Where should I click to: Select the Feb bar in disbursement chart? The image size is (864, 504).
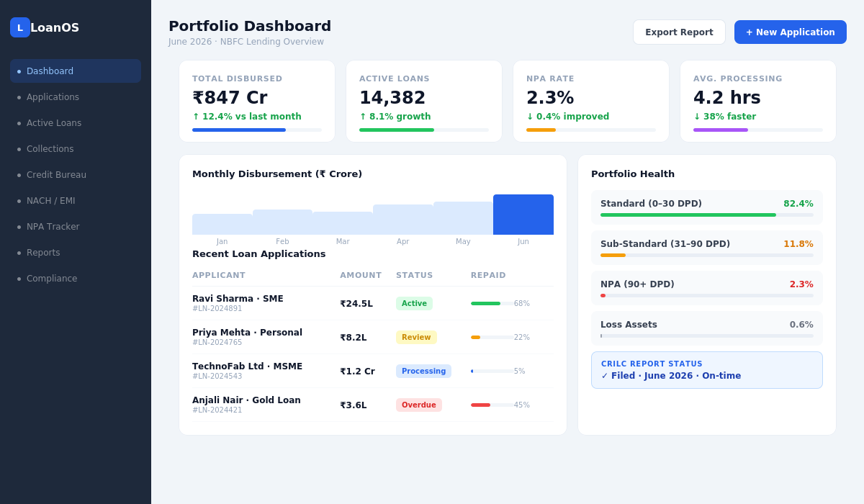282,222
